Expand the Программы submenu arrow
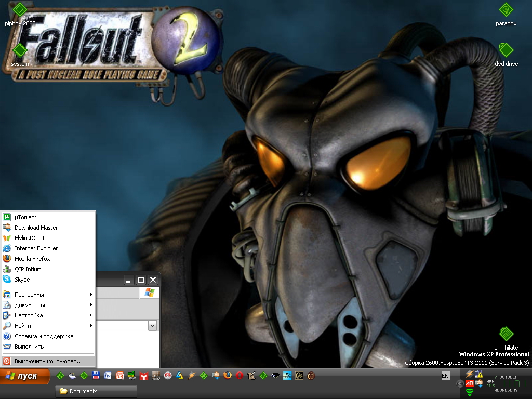This screenshot has height=399, width=532. (90, 294)
